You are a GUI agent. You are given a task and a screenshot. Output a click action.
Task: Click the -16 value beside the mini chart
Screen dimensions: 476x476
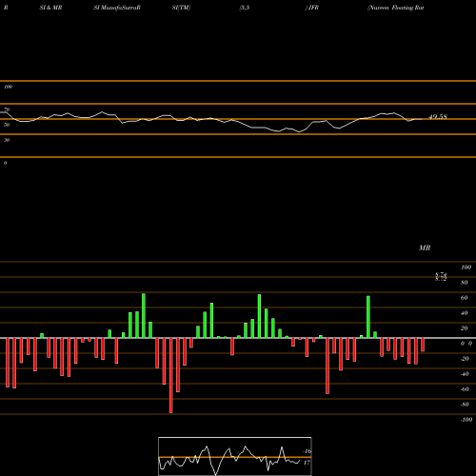[x=307, y=451]
